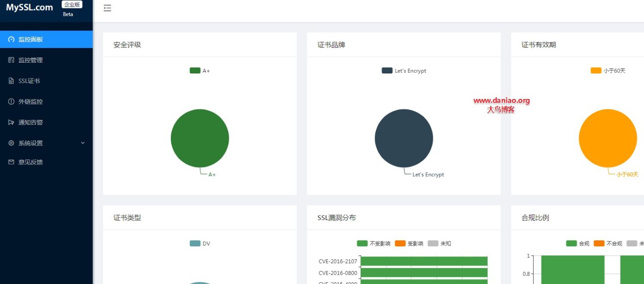Click the SSL漏洞分布 card title
Viewport: 644px width, 284px height.
pos(337,218)
